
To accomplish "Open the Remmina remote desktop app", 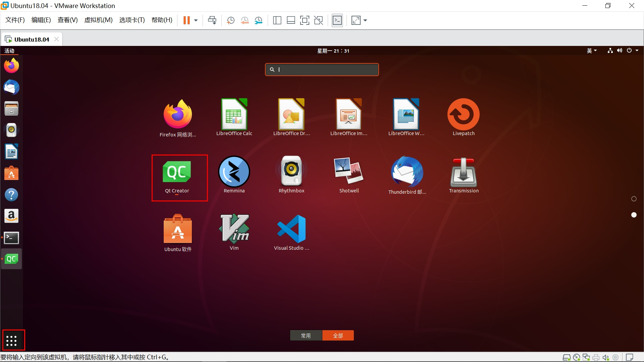I will pos(234,172).
